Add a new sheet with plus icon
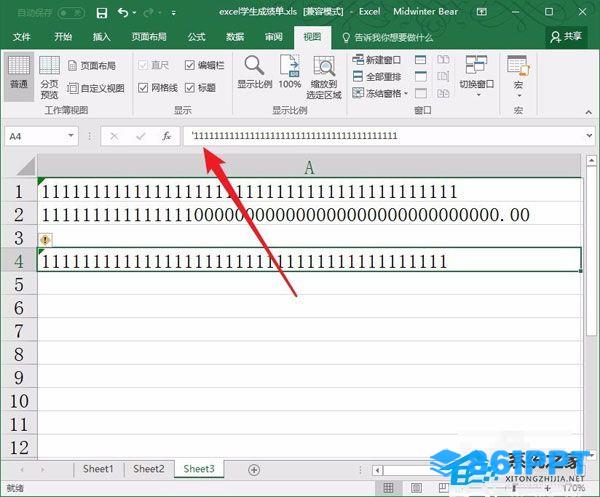 (254, 469)
